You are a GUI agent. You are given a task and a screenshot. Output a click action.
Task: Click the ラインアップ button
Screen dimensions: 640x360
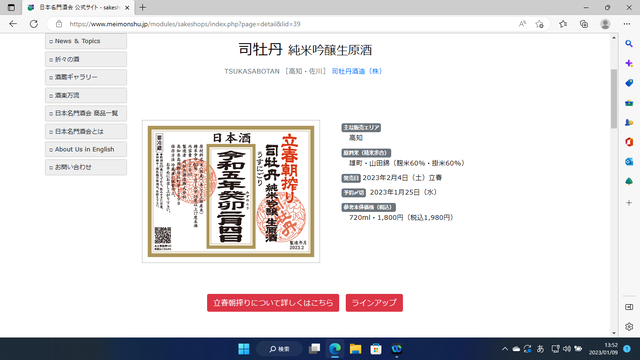pos(374,303)
